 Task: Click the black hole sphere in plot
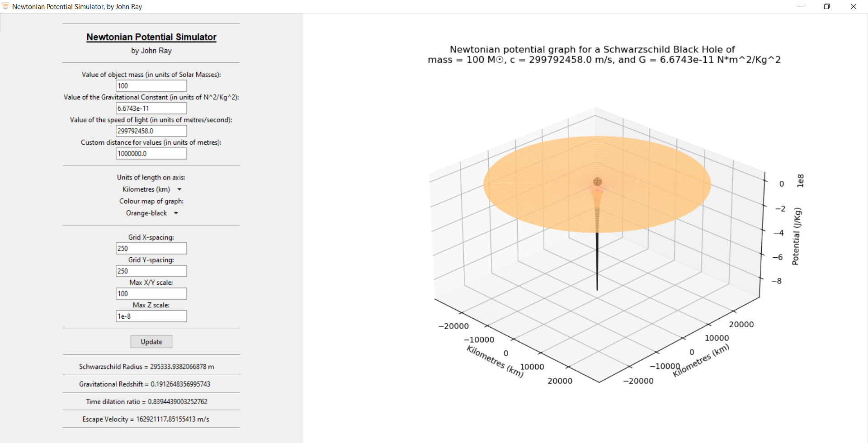point(597,182)
